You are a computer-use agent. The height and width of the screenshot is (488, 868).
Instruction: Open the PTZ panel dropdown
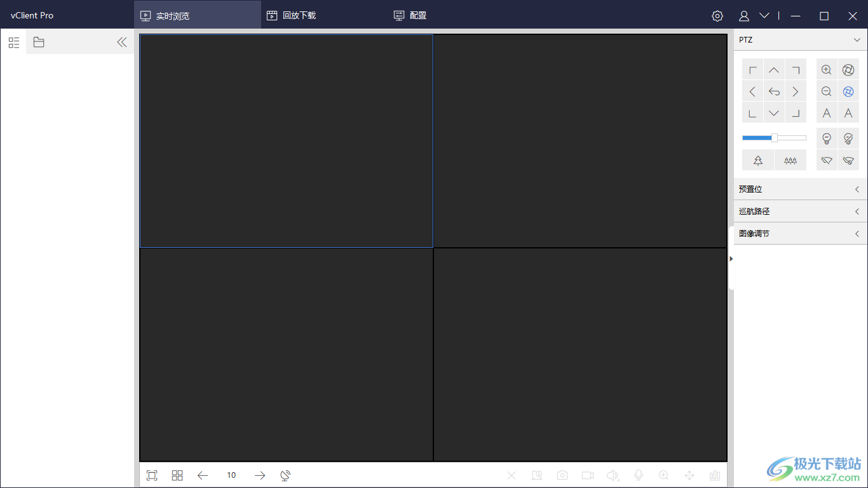coord(857,40)
